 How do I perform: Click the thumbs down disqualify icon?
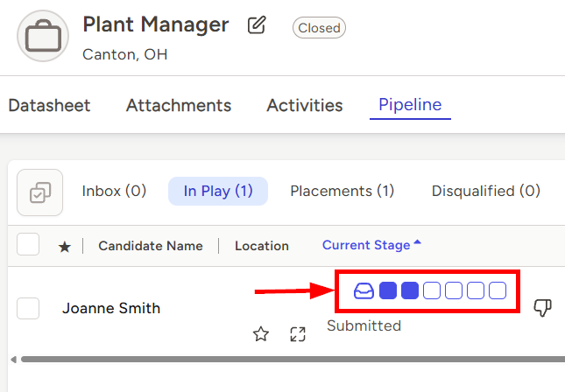542,307
